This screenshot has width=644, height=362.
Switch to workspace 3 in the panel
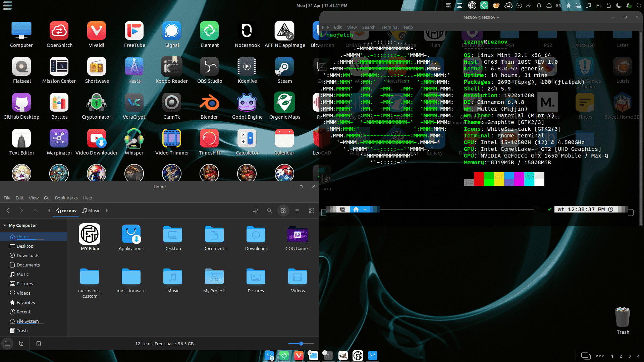tap(630, 356)
